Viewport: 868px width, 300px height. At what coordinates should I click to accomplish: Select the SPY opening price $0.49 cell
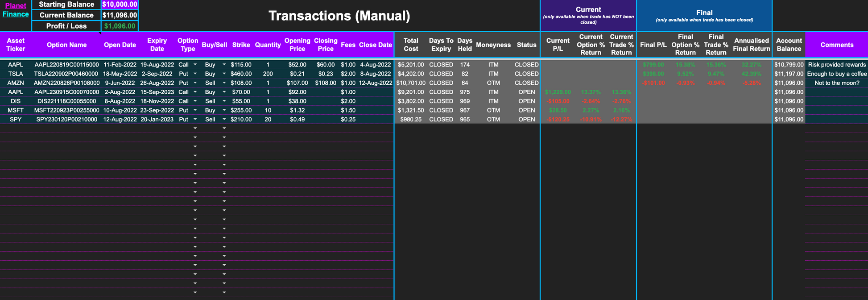(297, 120)
